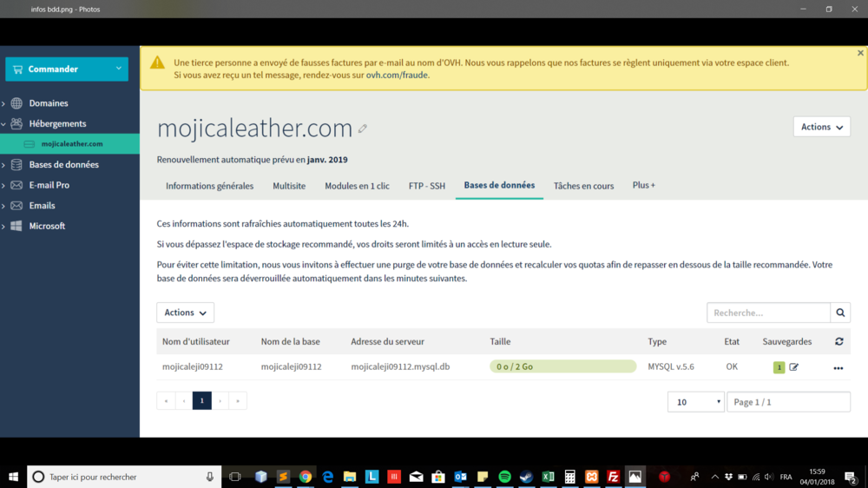Expand the Domaines tree arrow
The width and height of the screenshot is (868, 488).
point(3,103)
